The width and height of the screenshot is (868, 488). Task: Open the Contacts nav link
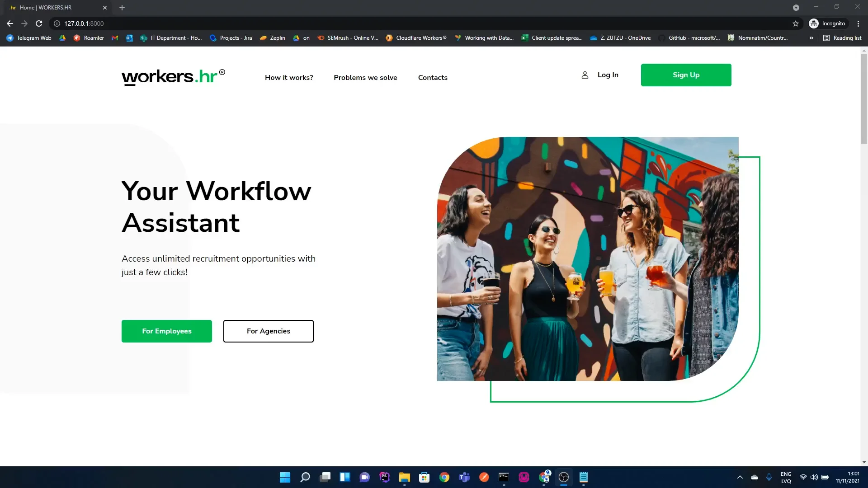[x=433, y=78]
